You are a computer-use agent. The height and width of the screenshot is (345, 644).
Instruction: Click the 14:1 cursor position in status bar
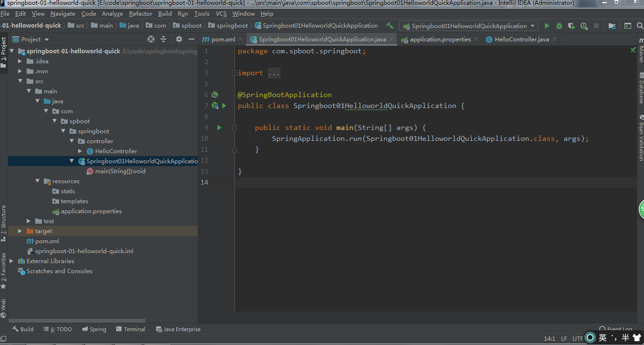[549, 339]
